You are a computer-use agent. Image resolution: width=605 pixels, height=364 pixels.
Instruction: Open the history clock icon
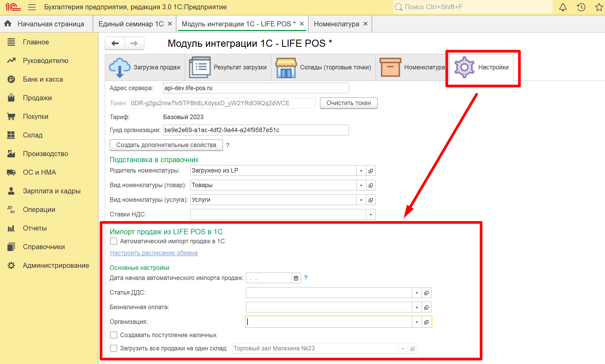[x=581, y=7]
